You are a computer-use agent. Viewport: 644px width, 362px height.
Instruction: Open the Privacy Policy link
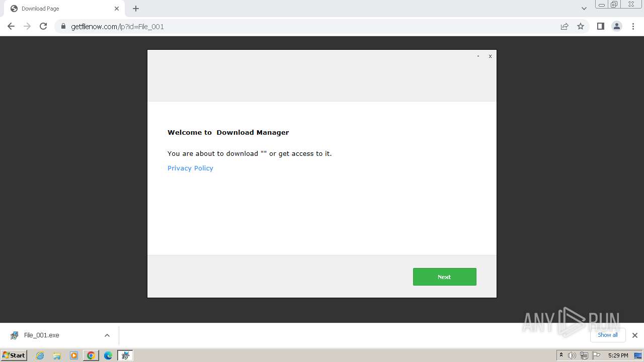(x=190, y=168)
